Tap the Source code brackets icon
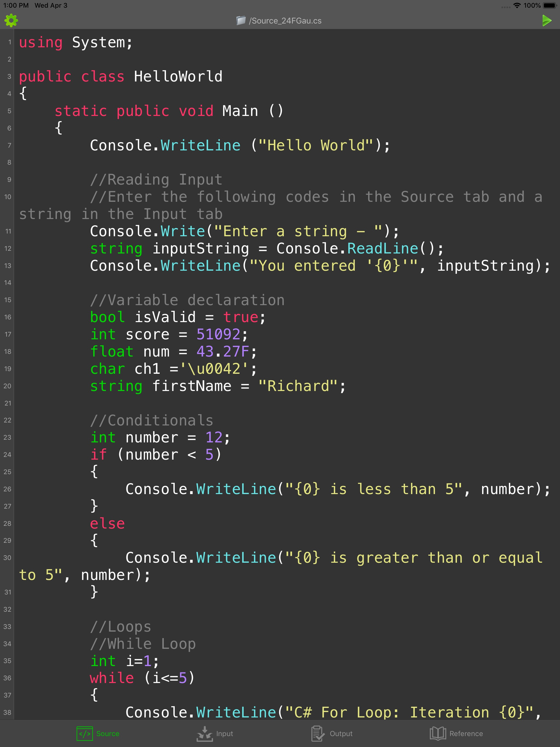The height and width of the screenshot is (747, 560). [84, 734]
